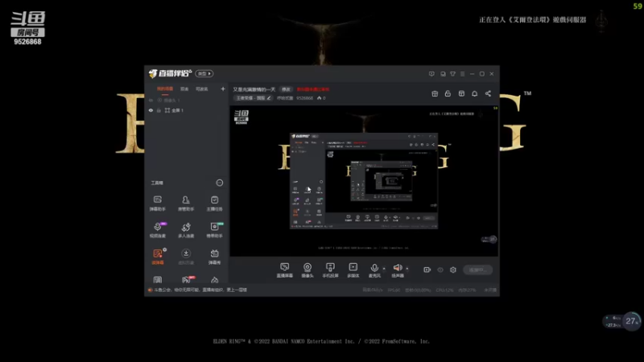Expand the microphone options arrow
This screenshot has width=644, height=362.
pyautogui.click(x=384, y=269)
